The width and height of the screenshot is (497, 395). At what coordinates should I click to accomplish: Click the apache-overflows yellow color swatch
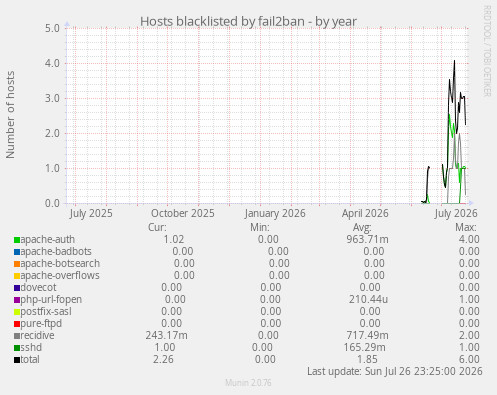[17, 276]
